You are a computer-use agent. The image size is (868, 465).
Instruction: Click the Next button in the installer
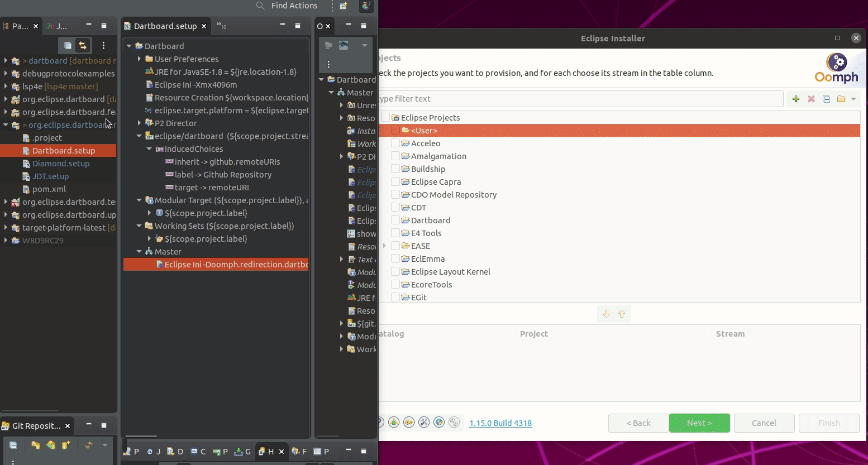[699, 423]
